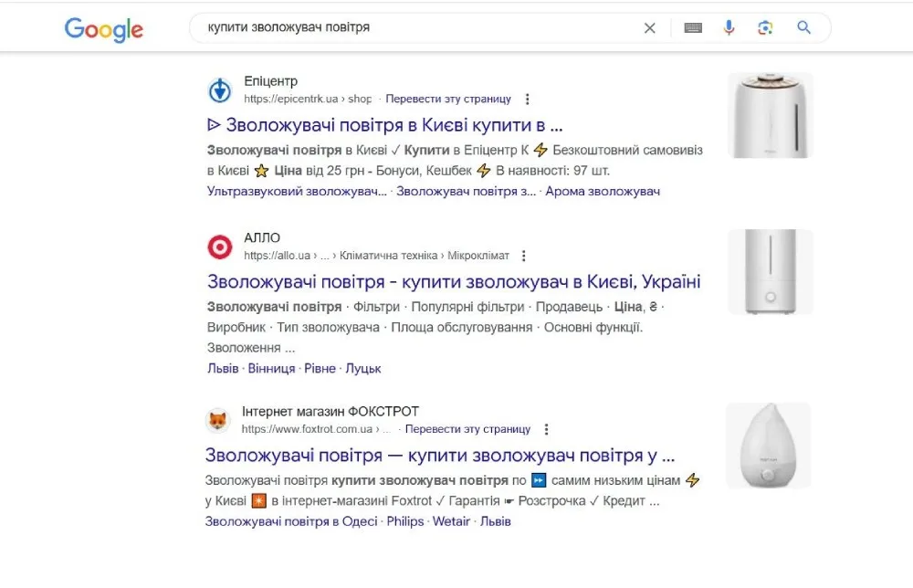Activate voice search via the microphone icon

click(x=729, y=27)
